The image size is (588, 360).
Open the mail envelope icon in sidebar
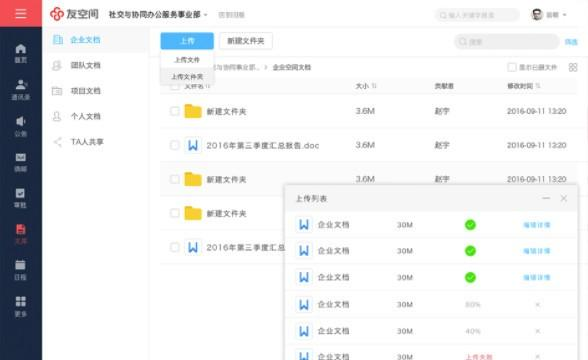point(21,157)
